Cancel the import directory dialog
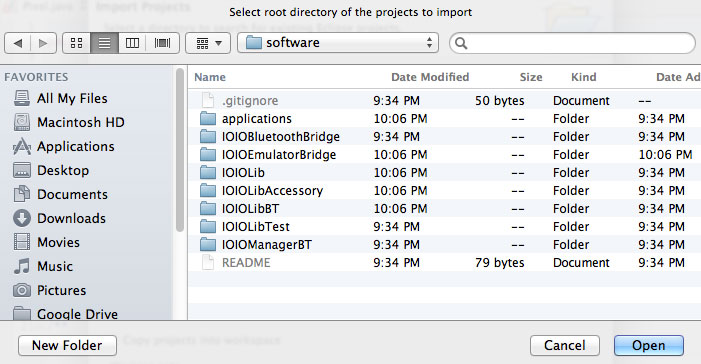 pyautogui.click(x=565, y=345)
